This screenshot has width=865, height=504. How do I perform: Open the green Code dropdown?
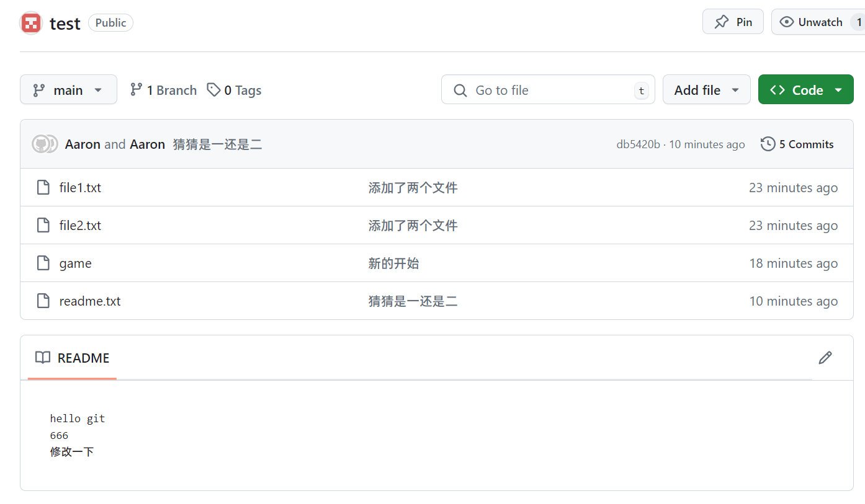tap(805, 90)
